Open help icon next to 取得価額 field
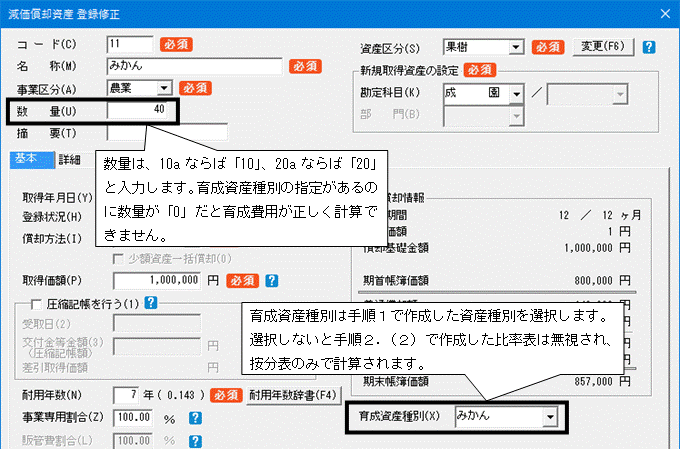The height and width of the screenshot is (449, 680). pos(272,281)
